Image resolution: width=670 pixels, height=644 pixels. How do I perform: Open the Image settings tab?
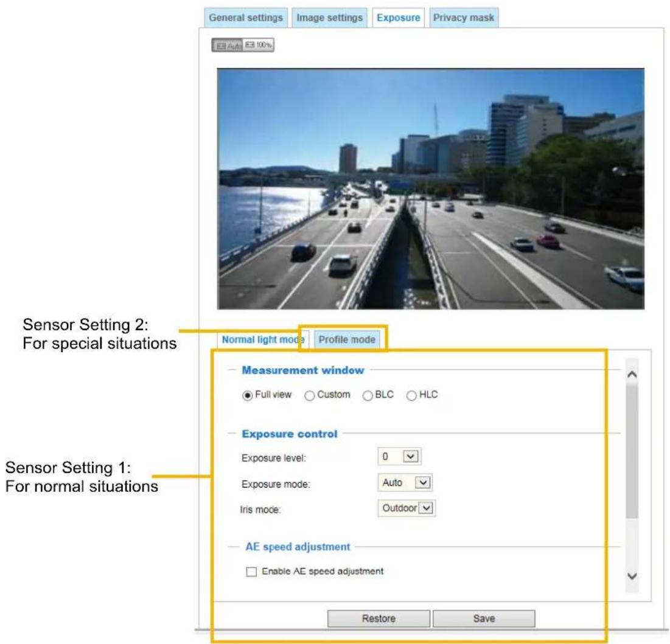[x=329, y=18]
